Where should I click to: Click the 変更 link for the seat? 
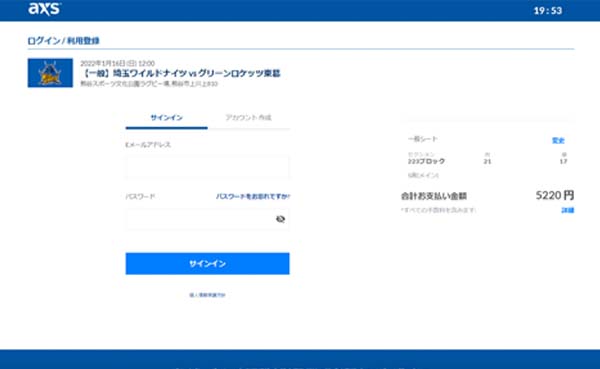558,140
